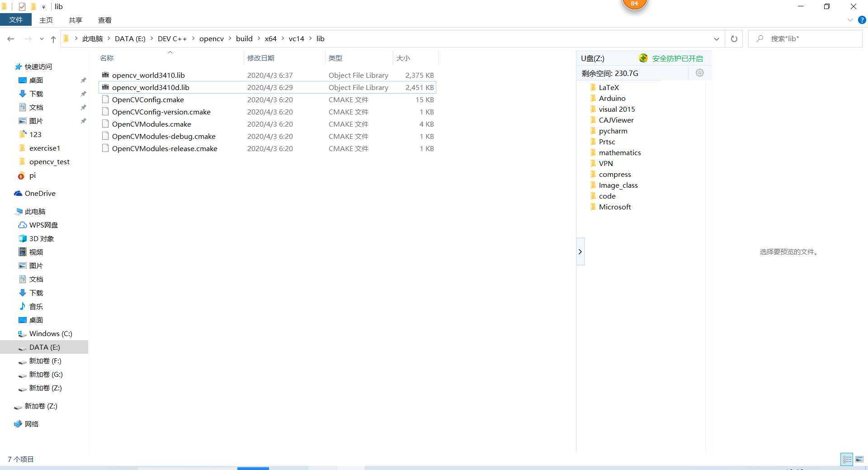868x470 pixels.
Task: Open recent locations dropdown arrow
Action: (x=42, y=39)
